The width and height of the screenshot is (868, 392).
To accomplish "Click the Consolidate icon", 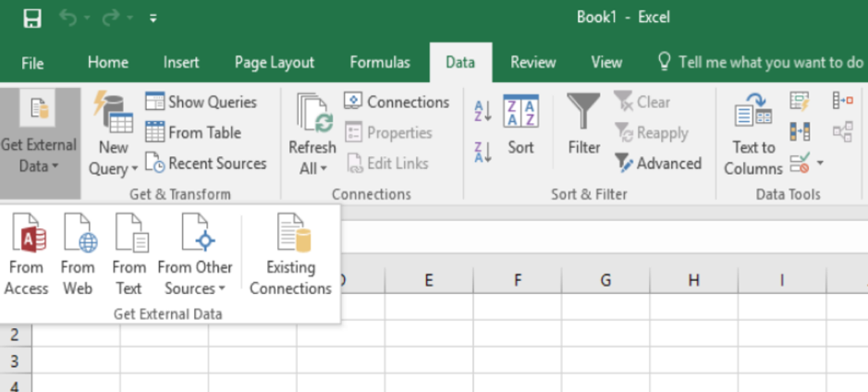I will click(x=843, y=101).
